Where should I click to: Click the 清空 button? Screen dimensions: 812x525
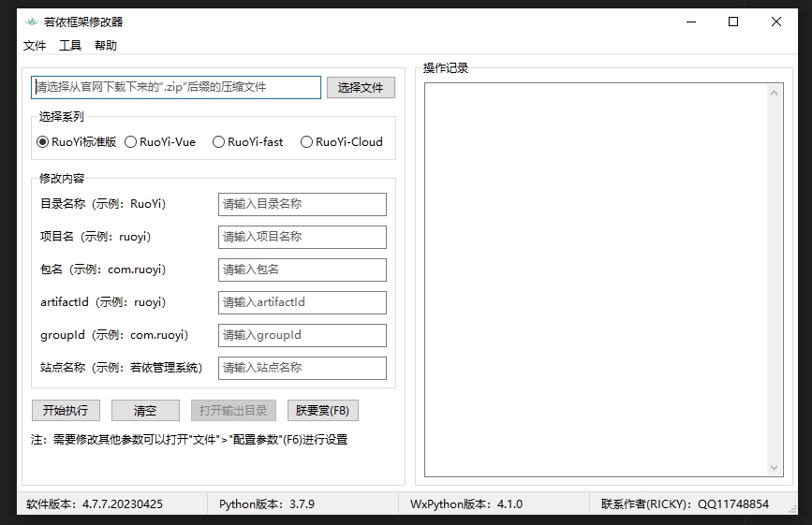(145, 411)
